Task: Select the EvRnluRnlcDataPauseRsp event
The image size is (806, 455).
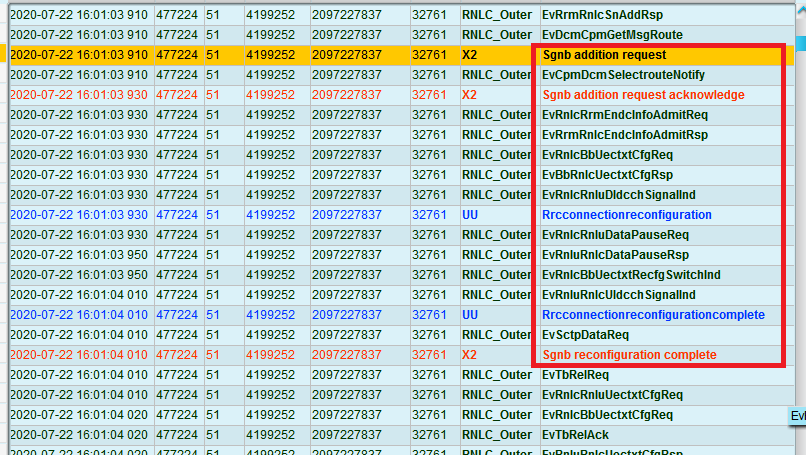Action: pyautogui.click(x=615, y=255)
